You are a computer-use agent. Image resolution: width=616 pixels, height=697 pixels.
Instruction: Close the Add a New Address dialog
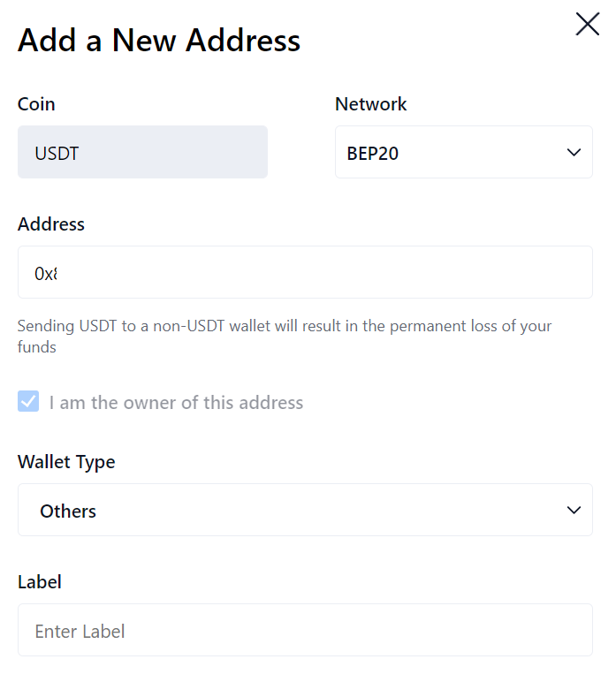(587, 24)
